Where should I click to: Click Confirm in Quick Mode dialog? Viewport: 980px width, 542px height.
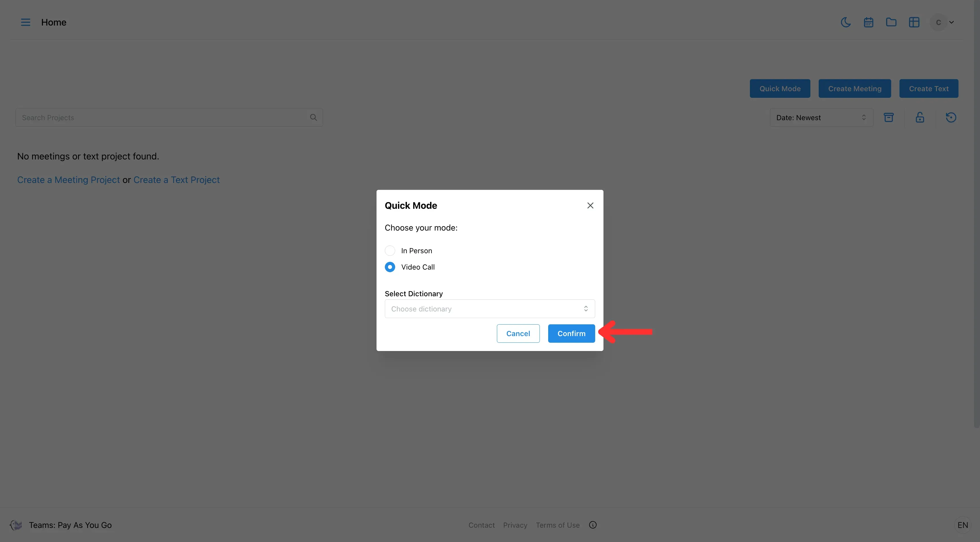[571, 334]
